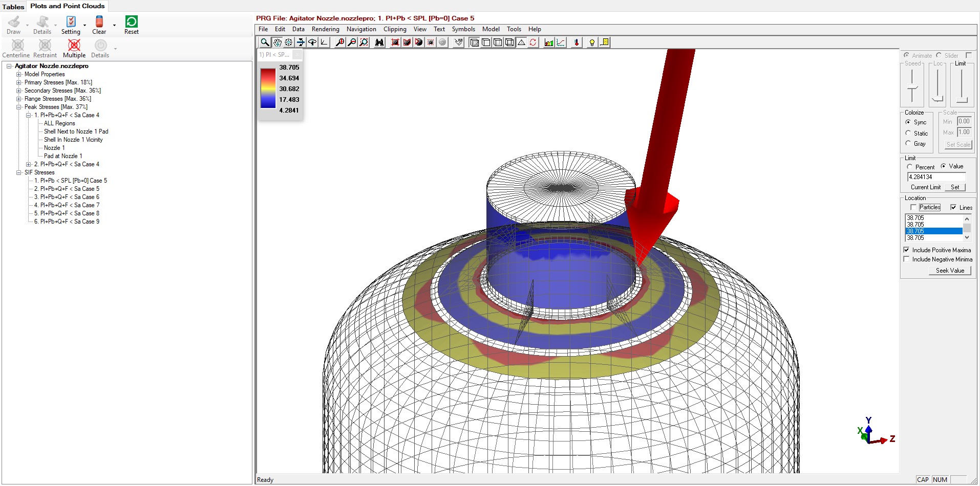The width and height of the screenshot is (980, 486).
Task: Click the red refresh arrows icon
Action: pyautogui.click(x=533, y=42)
